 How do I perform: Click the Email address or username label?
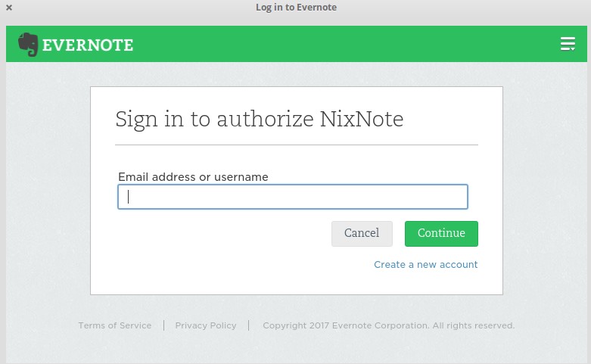pos(193,177)
